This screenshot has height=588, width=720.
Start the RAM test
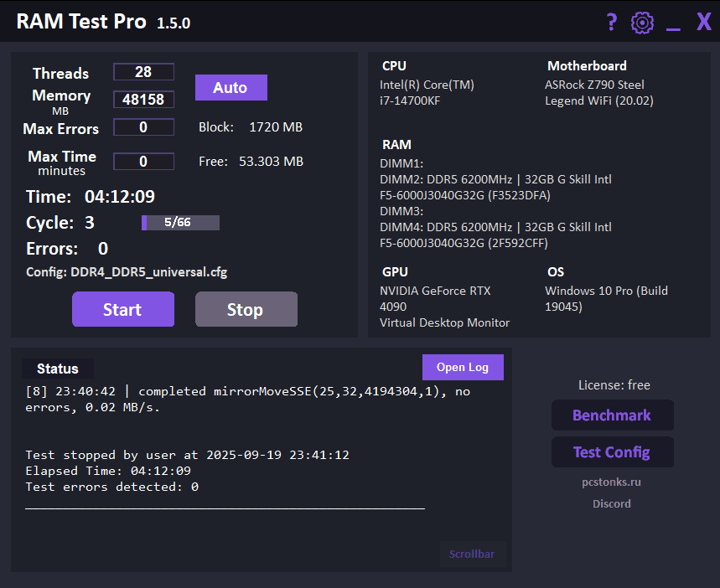click(122, 309)
